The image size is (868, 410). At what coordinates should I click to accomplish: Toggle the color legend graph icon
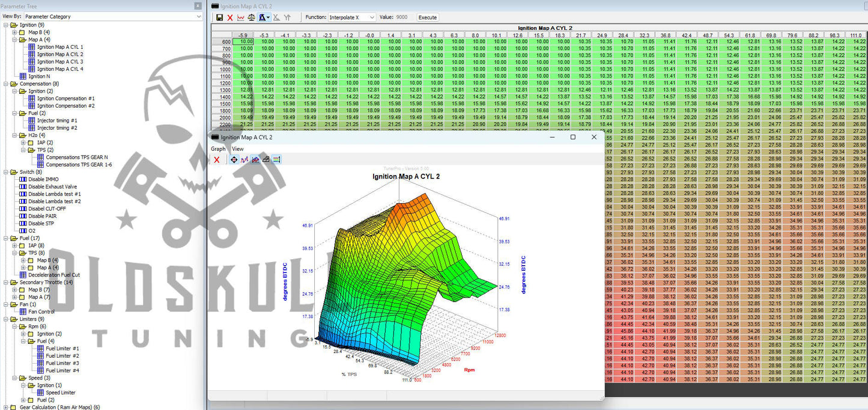[x=277, y=159]
